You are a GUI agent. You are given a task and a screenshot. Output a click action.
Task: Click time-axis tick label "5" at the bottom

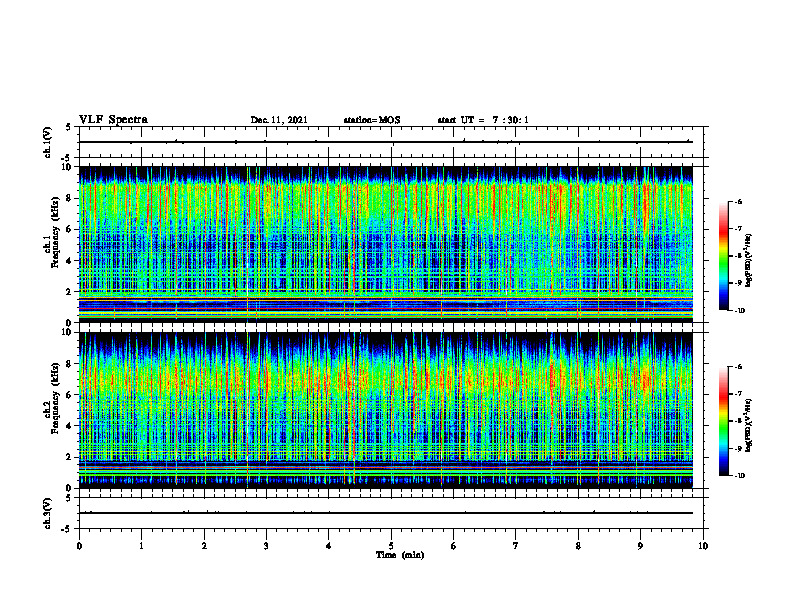coord(391,546)
